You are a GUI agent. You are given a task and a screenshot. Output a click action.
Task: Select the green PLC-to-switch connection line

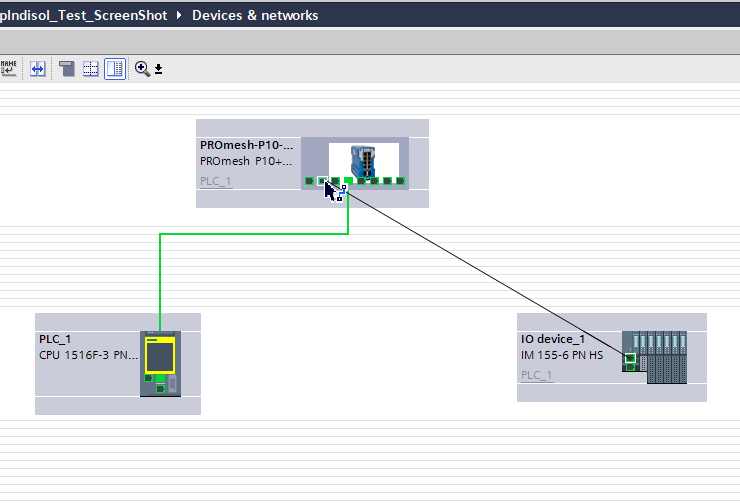tap(254, 234)
